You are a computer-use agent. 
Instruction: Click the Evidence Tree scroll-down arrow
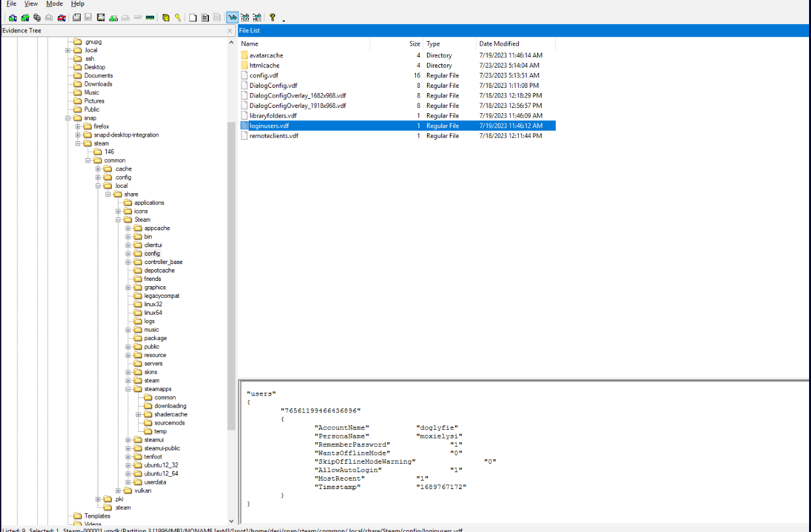click(231, 521)
